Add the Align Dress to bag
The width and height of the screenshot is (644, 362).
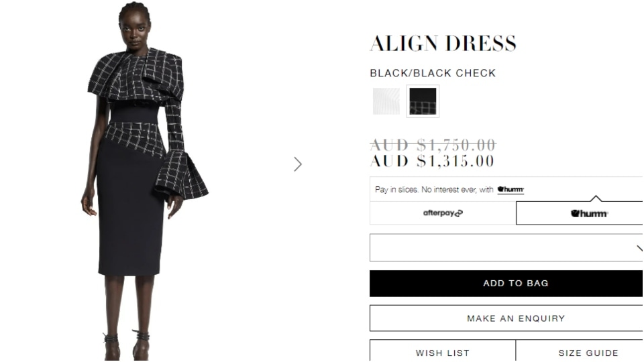point(506,283)
